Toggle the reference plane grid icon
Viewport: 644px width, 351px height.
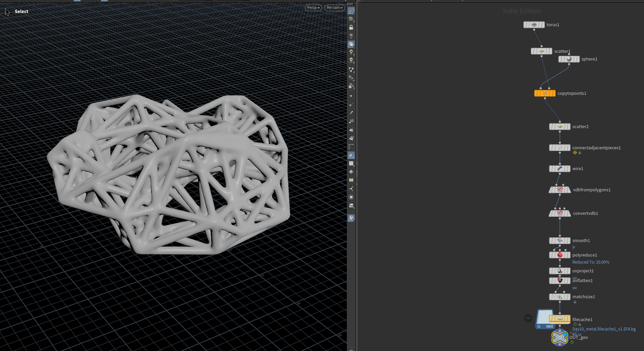tap(351, 11)
